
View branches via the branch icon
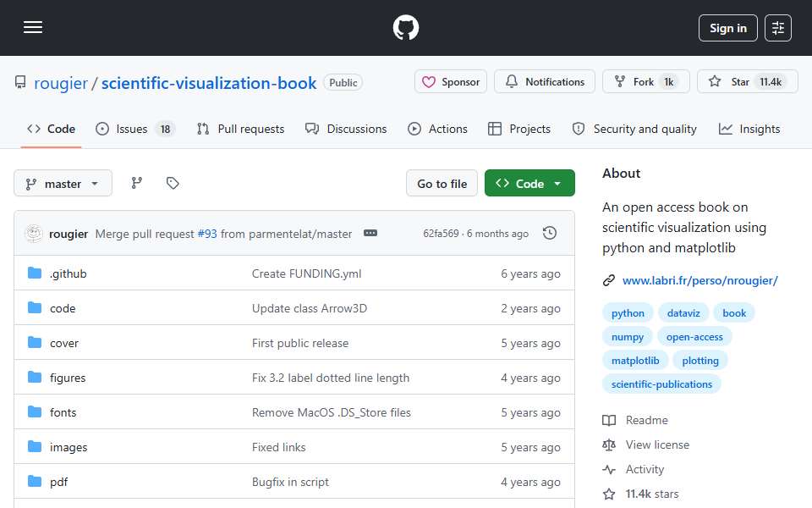tap(137, 183)
